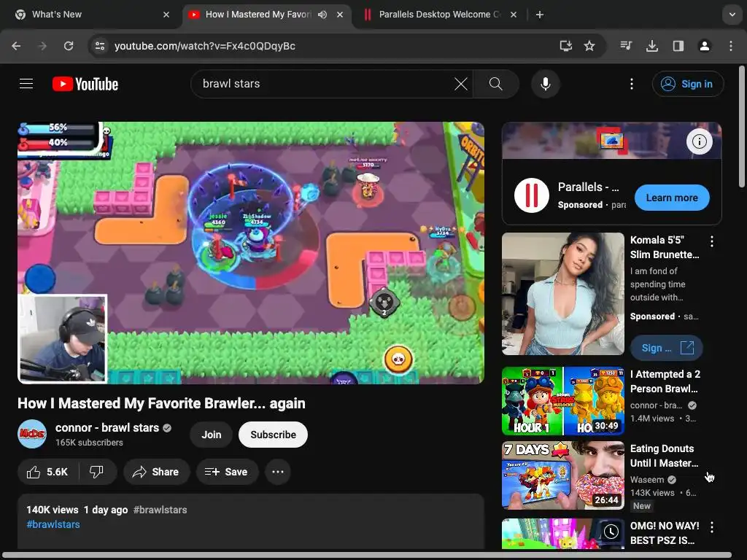
Task: Open Eating Donuts Until I Master thumbnail
Action: coord(563,475)
